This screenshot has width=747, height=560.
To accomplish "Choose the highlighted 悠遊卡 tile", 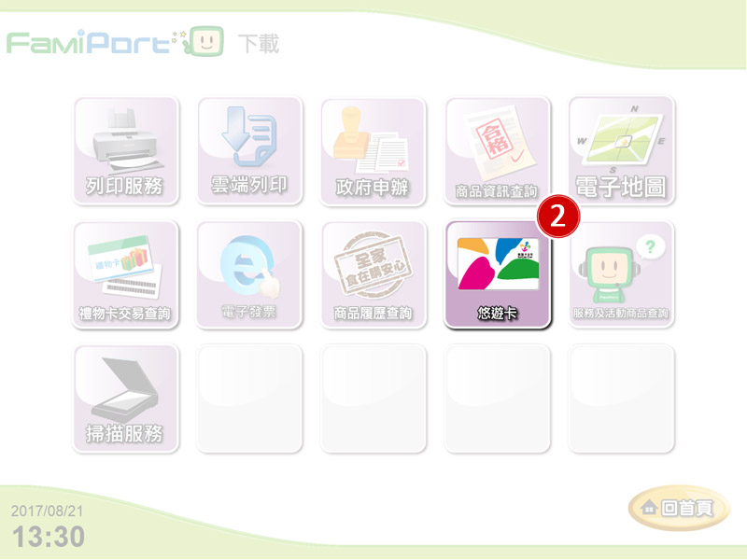I will (x=498, y=274).
